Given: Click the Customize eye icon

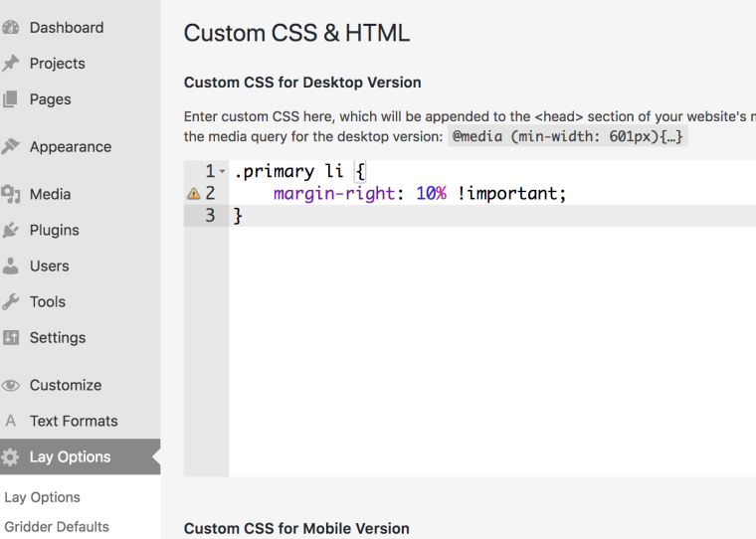Looking at the screenshot, I should pos(10,386).
